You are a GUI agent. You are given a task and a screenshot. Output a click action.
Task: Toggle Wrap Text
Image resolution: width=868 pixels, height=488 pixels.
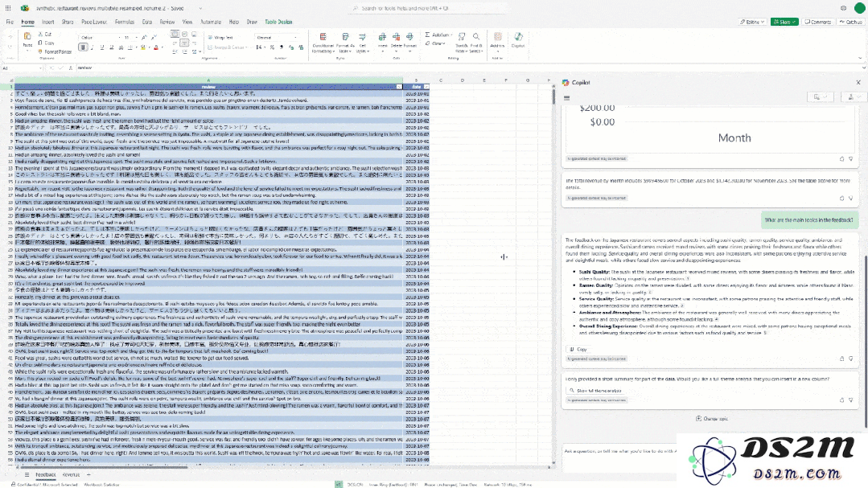(220, 38)
